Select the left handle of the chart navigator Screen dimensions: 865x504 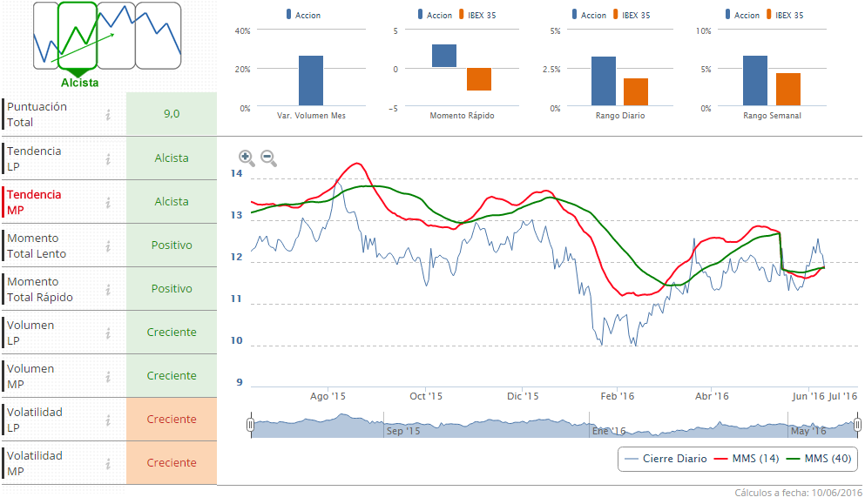click(x=251, y=425)
